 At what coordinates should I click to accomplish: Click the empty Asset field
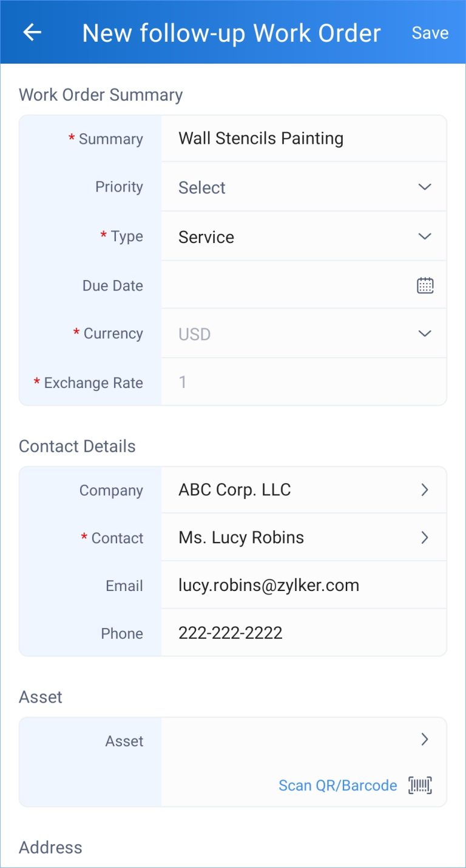click(285, 740)
